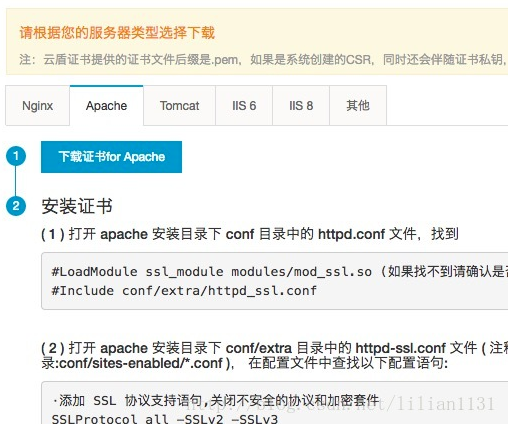
Task: Click the 添加 SSL 协议支持语句 comment line
Action: [216, 400]
